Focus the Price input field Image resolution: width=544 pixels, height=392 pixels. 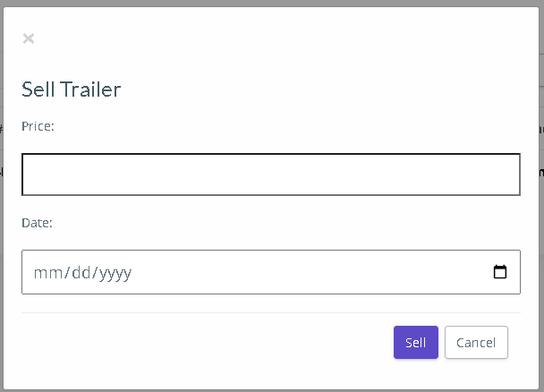pyautogui.click(x=271, y=175)
